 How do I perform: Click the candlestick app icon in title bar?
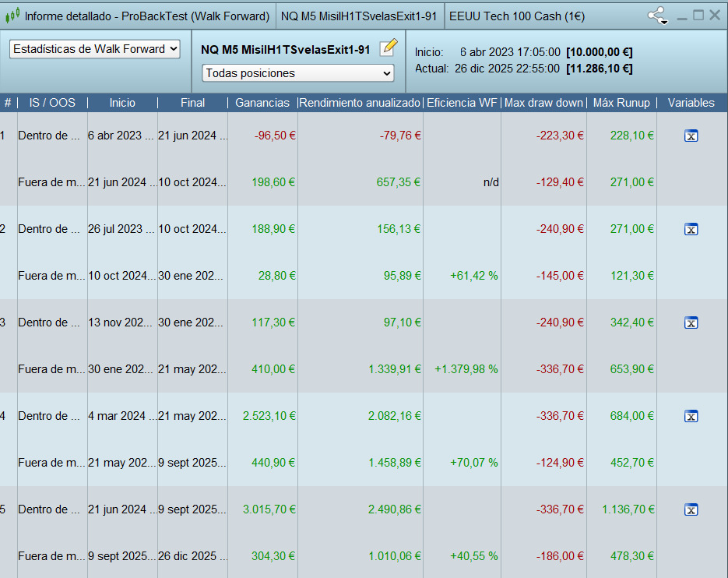[12, 16]
